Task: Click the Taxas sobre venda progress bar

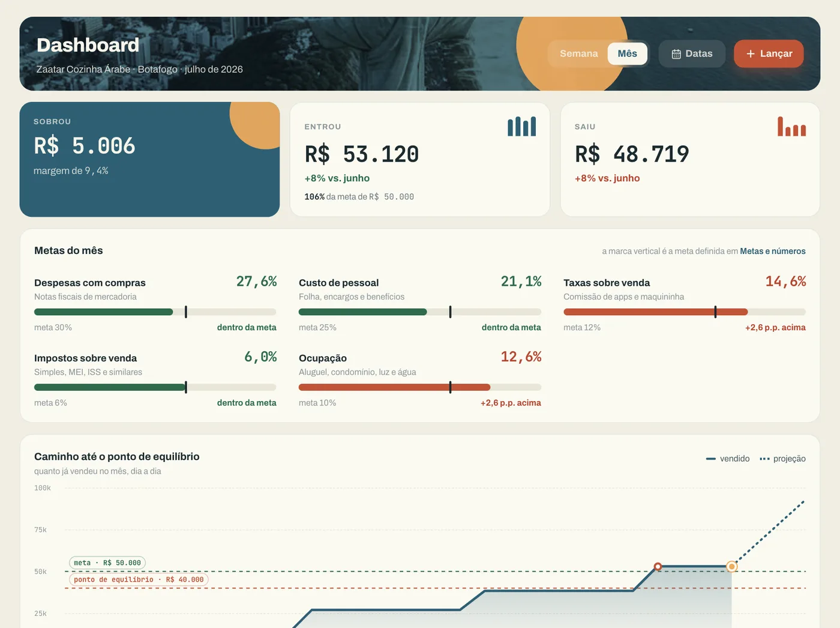Action: click(x=684, y=312)
